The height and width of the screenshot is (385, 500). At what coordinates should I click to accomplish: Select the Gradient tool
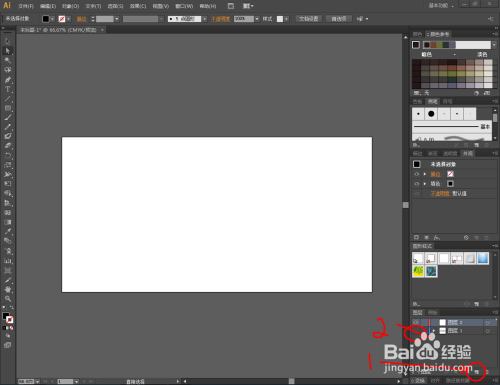pyautogui.click(x=7, y=222)
